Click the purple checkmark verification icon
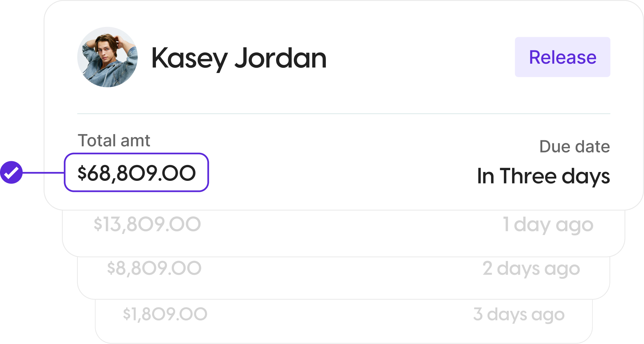Image resolution: width=644 pixels, height=344 pixels. click(11, 172)
